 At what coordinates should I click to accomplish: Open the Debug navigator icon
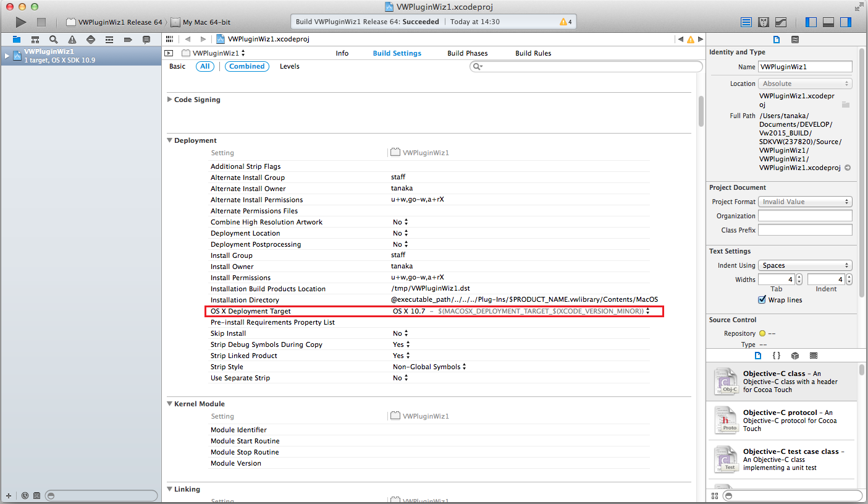pyautogui.click(x=109, y=39)
